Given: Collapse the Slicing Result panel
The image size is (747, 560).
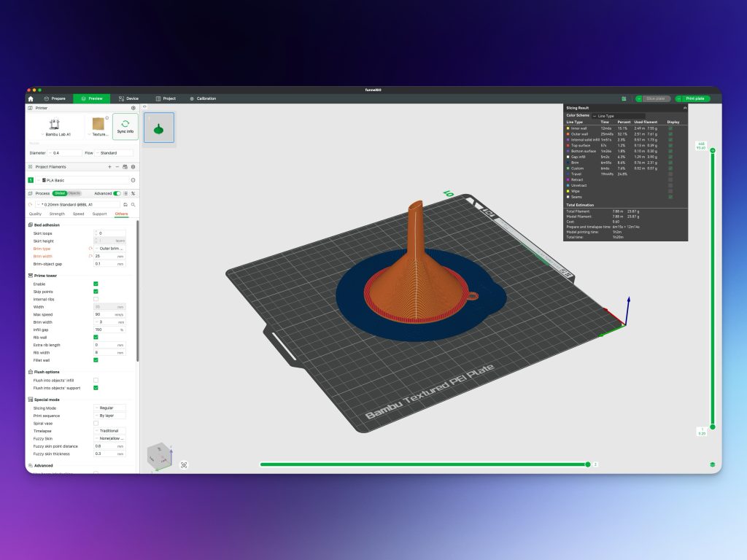Looking at the screenshot, I should click(684, 107).
